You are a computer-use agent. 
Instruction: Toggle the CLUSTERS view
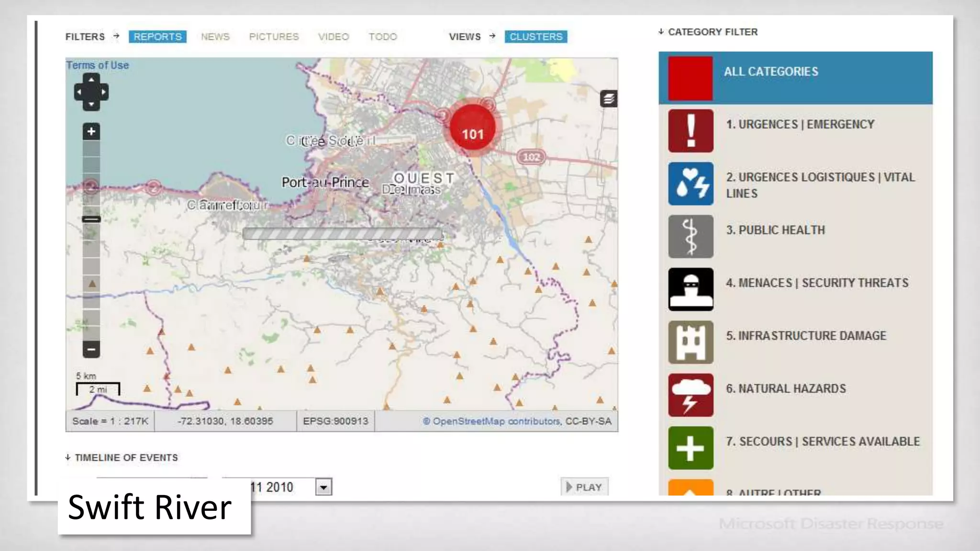point(535,37)
